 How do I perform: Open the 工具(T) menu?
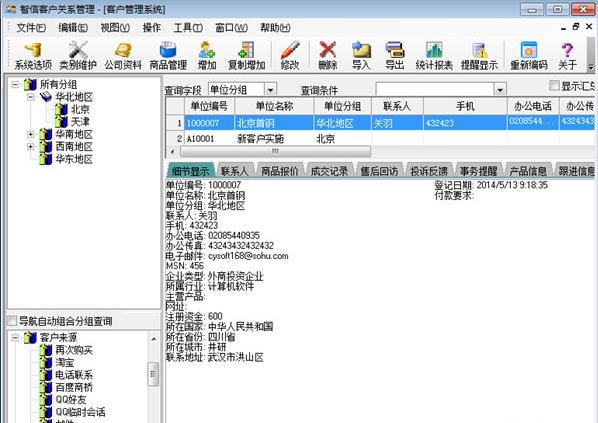click(188, 28)
